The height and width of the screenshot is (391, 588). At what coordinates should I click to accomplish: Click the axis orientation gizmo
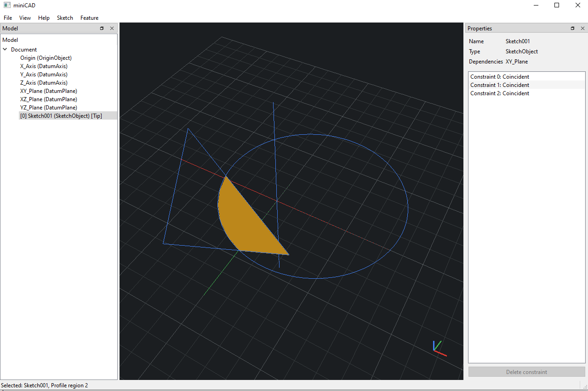[439, 348]
